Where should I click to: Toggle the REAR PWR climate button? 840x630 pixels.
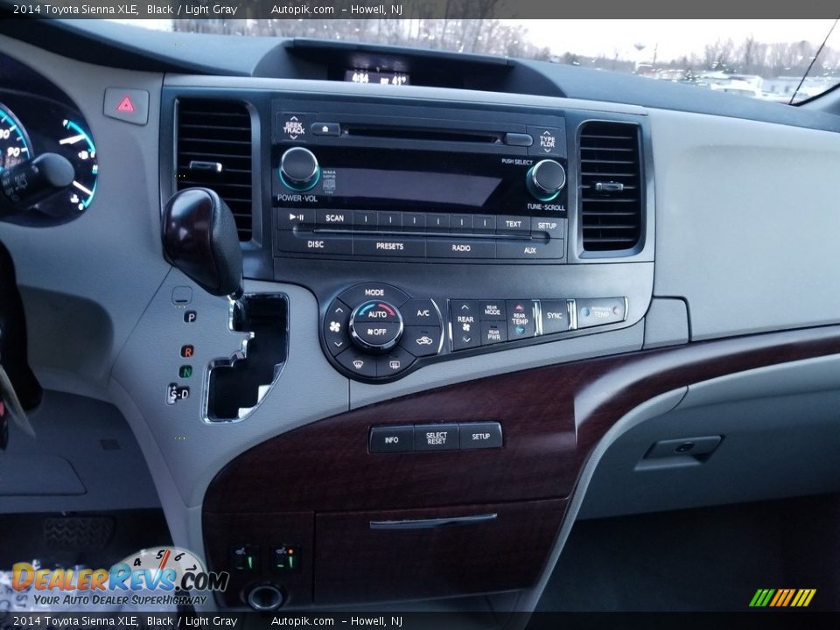coord(493,335)
